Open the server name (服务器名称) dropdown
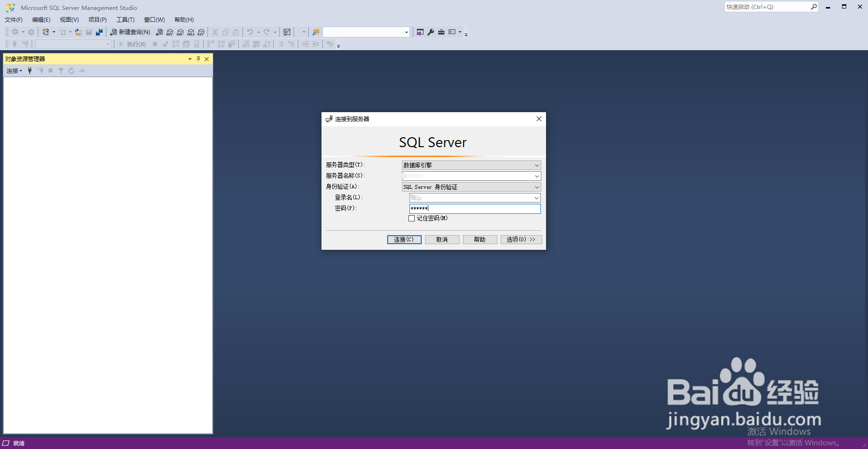 [537, 176]
